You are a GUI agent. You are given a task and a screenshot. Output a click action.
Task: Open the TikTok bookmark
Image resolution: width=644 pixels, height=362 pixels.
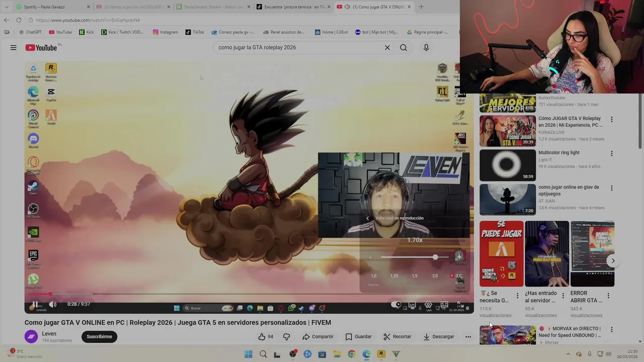pos(195,32)
